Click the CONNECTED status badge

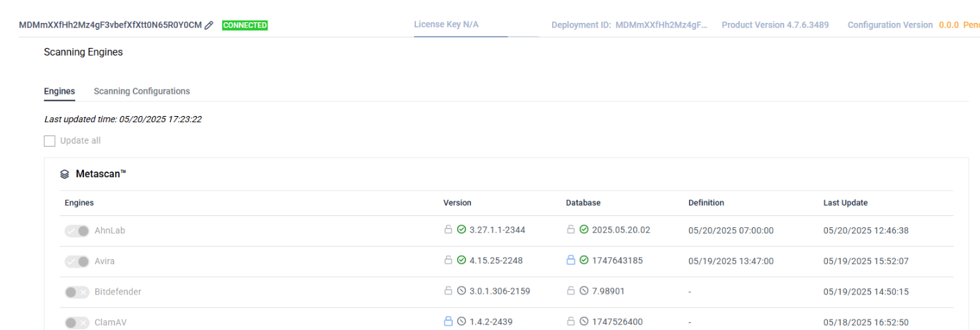pos(244,25)
